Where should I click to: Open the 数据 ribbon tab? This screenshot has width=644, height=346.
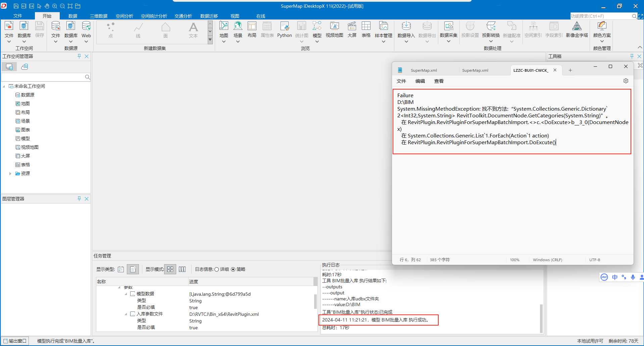[73, 16]
